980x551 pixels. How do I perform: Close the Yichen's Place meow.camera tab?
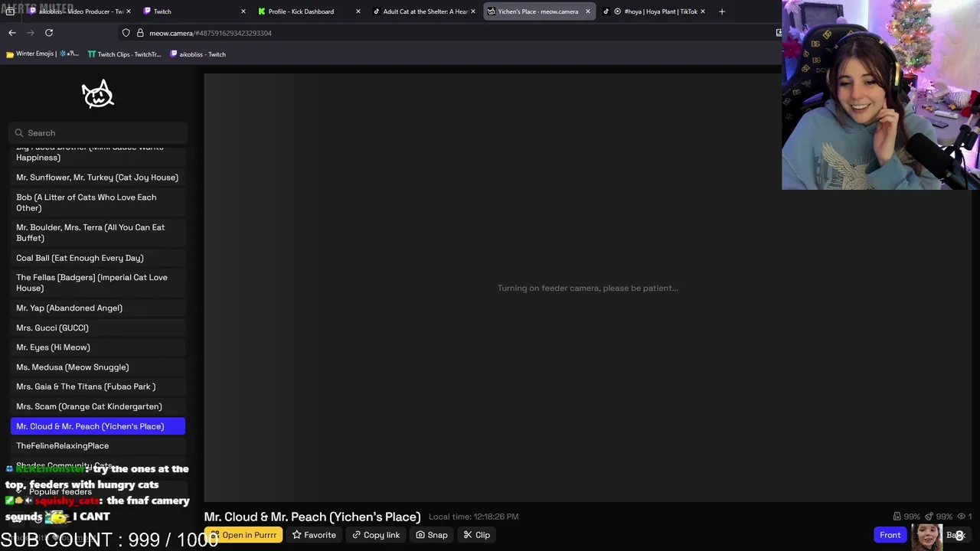587,11
